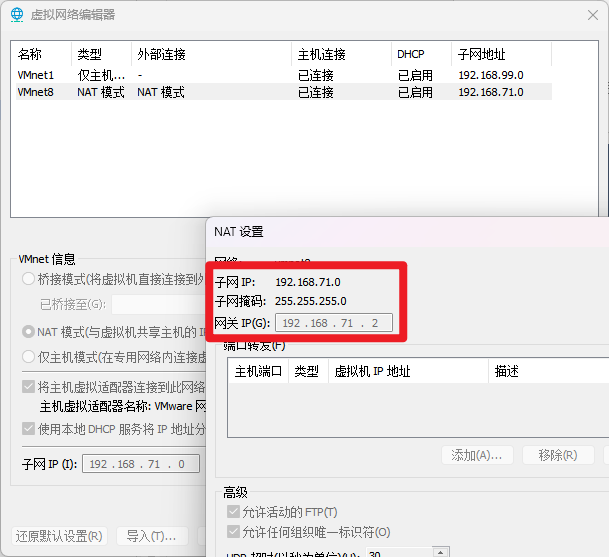
Task: Click the DHCP column header
Action: [x=411, y=54]
